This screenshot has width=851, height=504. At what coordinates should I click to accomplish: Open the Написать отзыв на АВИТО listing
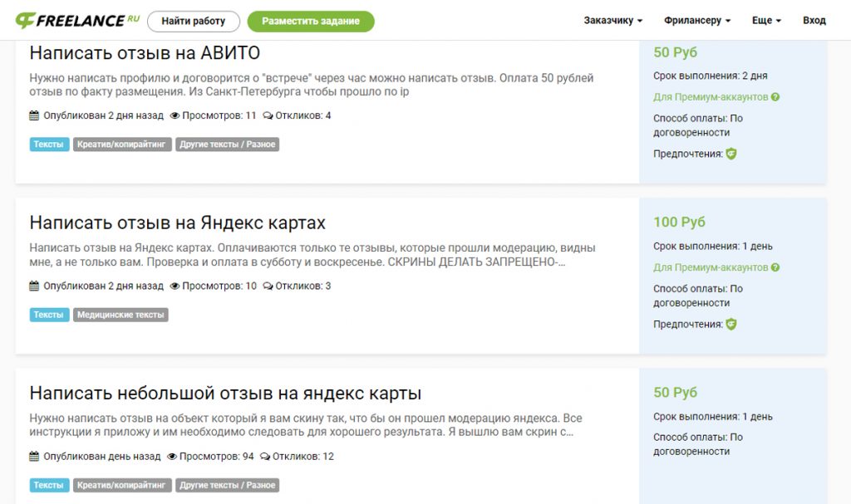pyautogui.click(x=145, y=53)
